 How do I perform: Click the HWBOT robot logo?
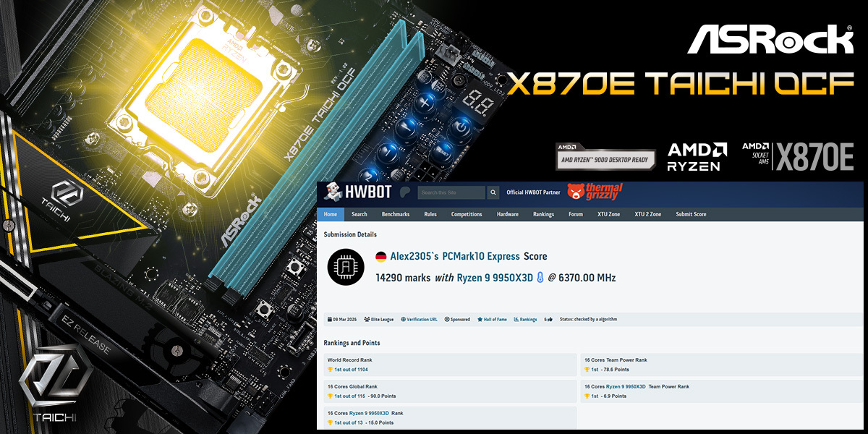point(333,192)
